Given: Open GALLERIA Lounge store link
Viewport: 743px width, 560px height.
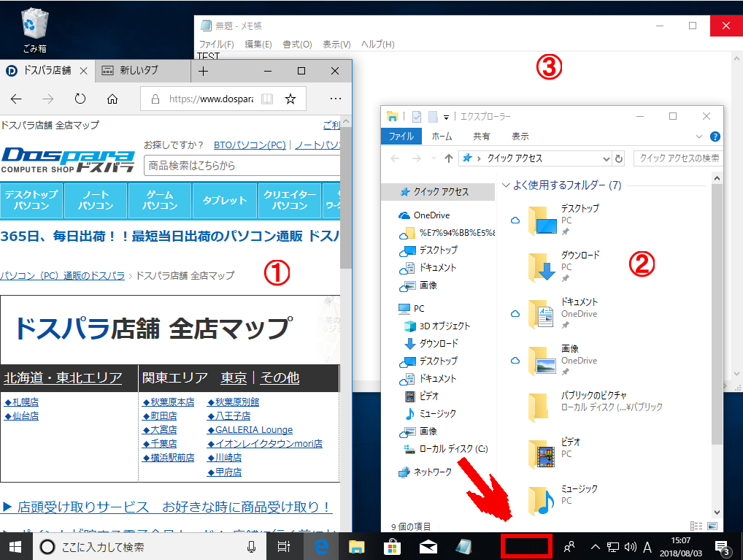Looking at the screenshot, I should (250, 430).
